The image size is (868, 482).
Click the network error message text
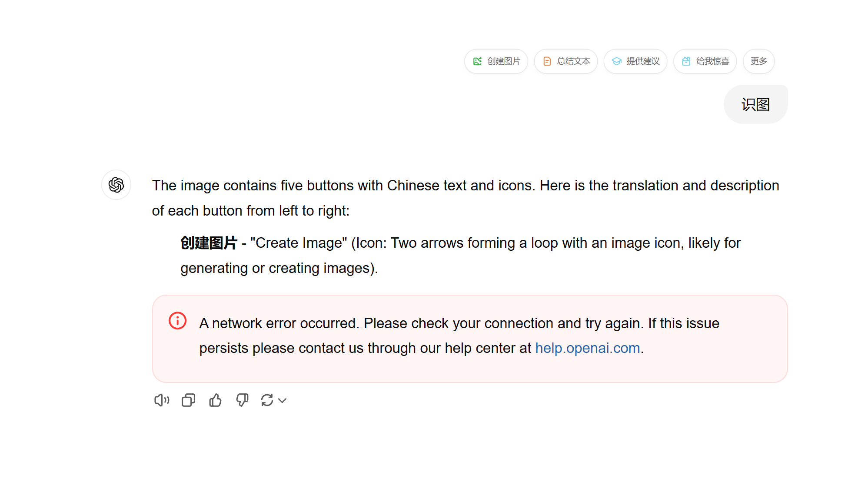(x=459, y=323)
